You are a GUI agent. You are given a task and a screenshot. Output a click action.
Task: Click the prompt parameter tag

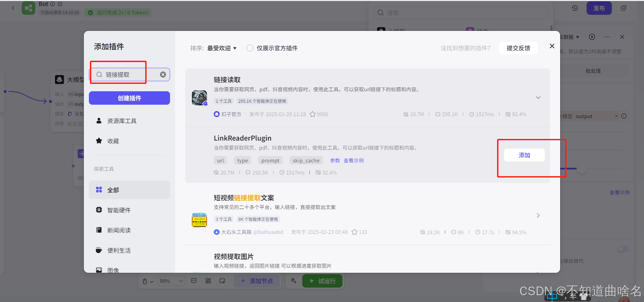coord(270,160)
